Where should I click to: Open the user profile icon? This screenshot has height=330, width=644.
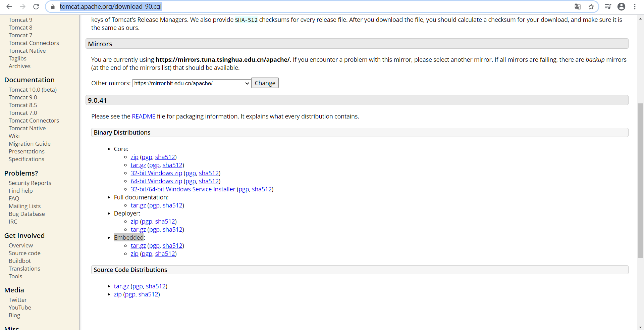click(621, 7)
